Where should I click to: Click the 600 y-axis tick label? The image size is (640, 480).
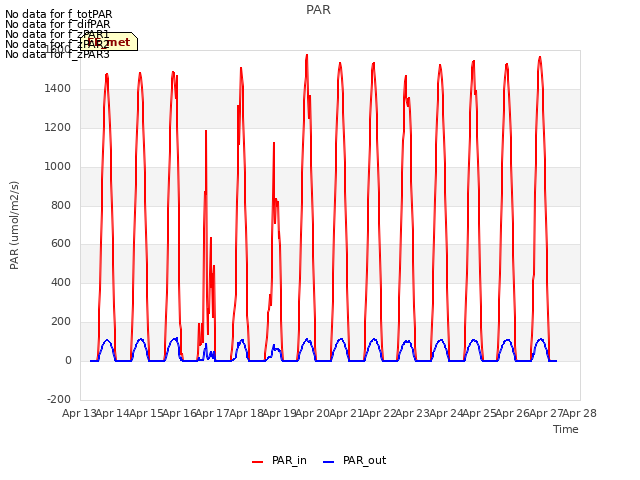(x=61, y=244)
